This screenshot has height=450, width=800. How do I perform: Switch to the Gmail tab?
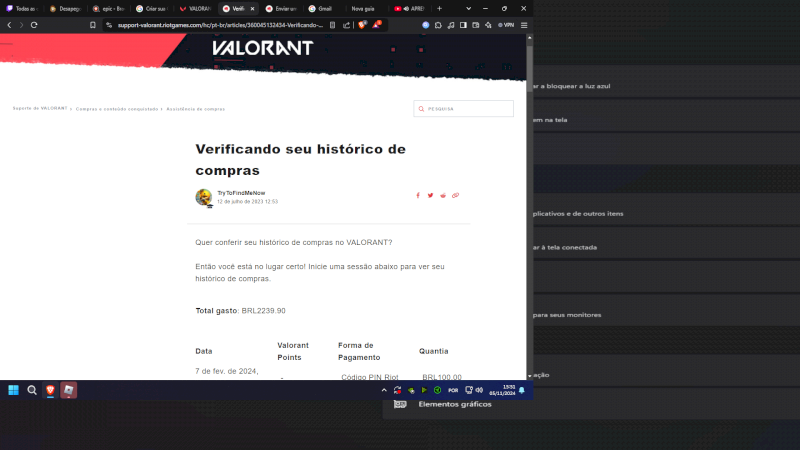coord(324,9)
